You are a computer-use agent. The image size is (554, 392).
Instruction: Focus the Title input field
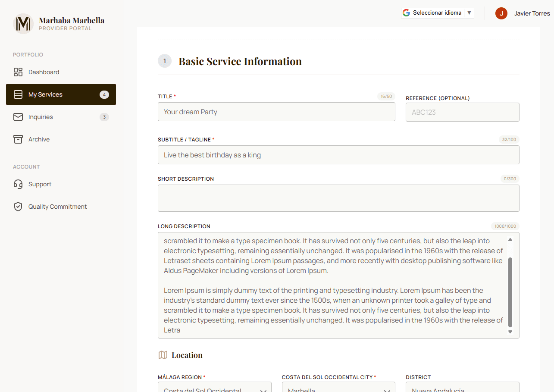pyautogui.click(x=276, y=112)
